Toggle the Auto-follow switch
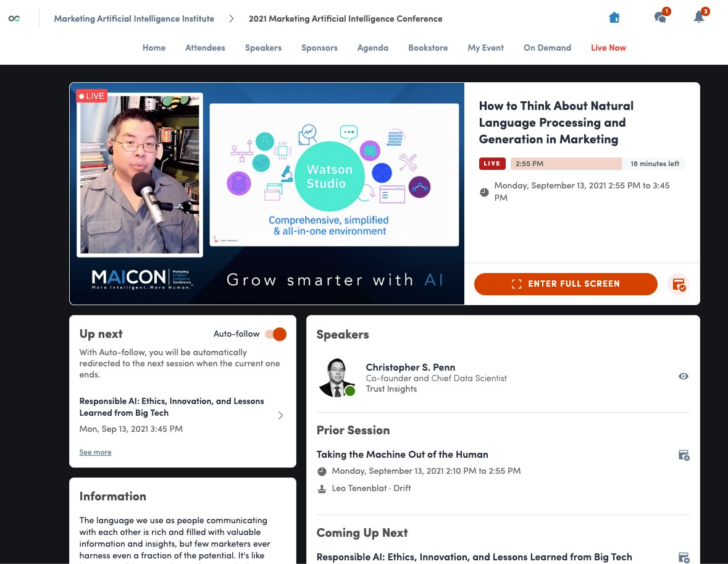Viewport: 728px width, 564px height. (x=276, y=334)
